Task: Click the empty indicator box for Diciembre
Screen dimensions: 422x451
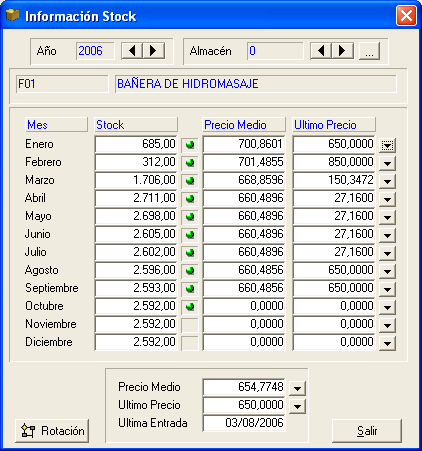Action: point(190,343)
